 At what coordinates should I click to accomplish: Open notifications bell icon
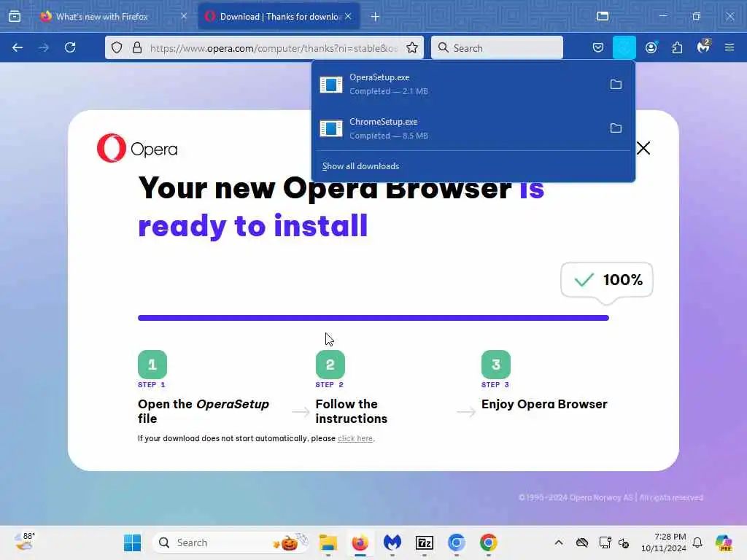(697, 542)
